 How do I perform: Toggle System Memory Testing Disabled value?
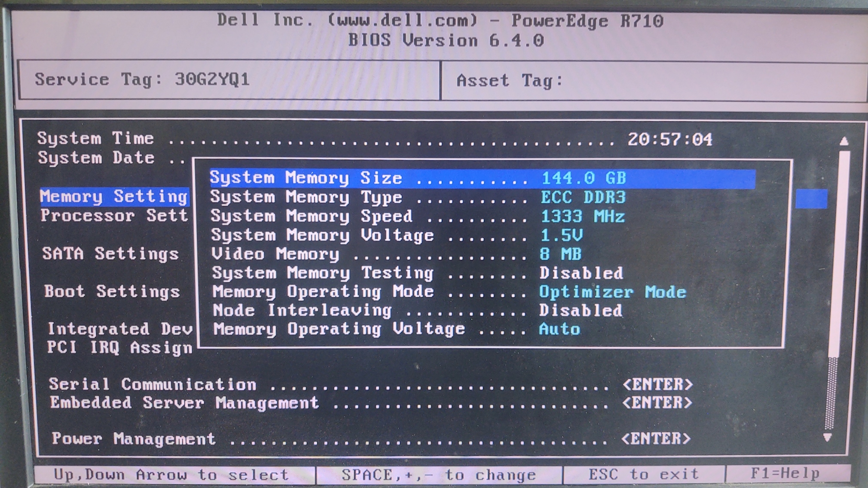[581, 273]
